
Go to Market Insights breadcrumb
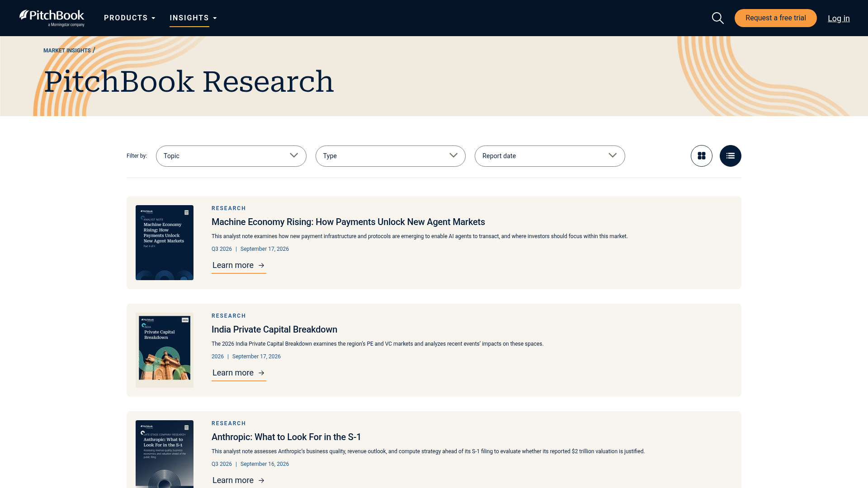click(67, 51)
